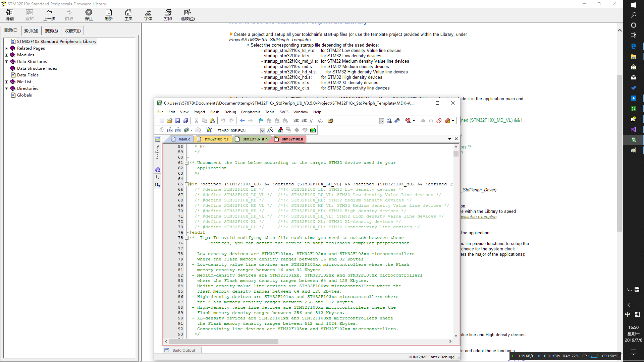Comment selection with the comment icon
Image resolution: width=644 pixels, height=362 pixels.
(x=312, y=121)
